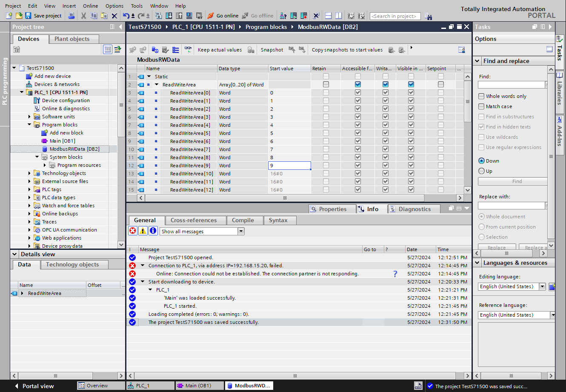Viewport: 566px width, 392px height.
Task: Click the Go online button
Action: tap(223, 16)
